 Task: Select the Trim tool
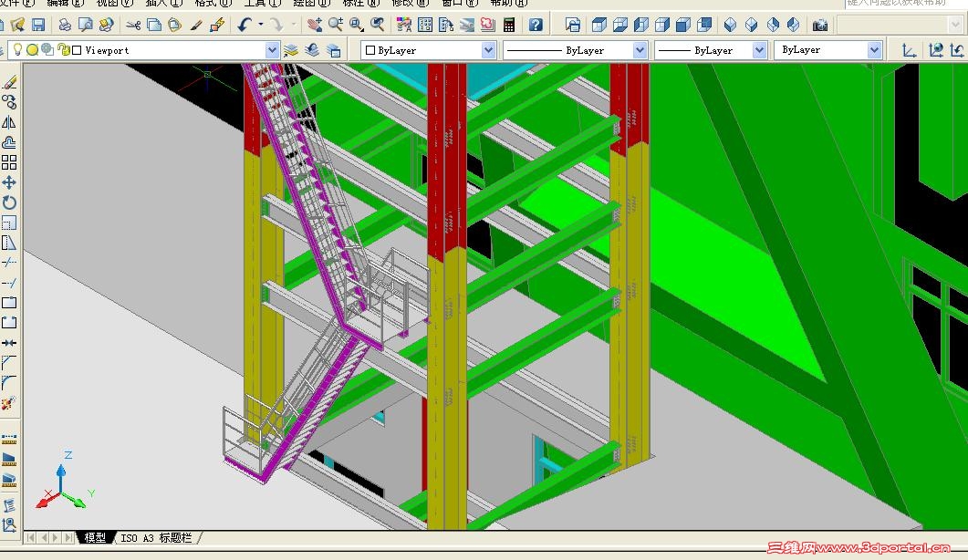coord(9,263)
